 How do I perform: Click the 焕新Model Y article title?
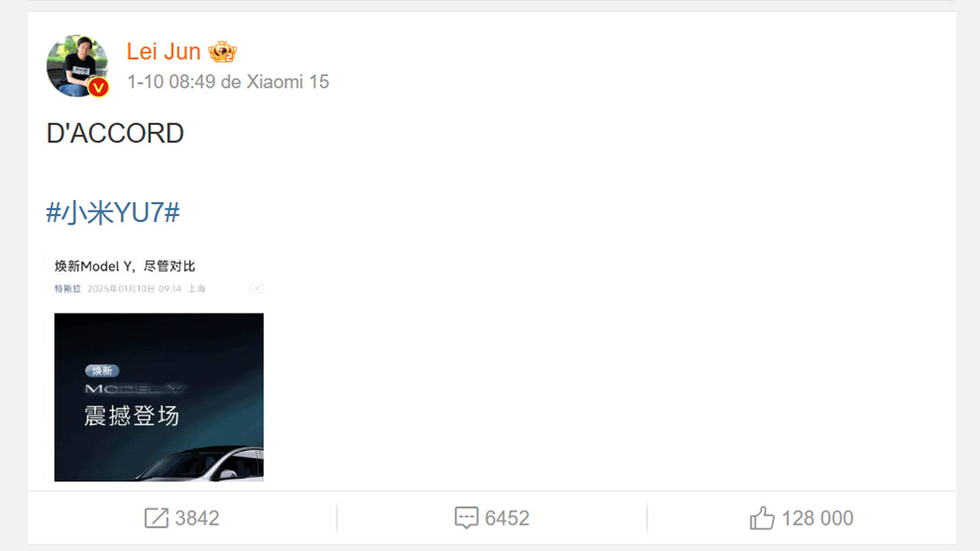125,266
